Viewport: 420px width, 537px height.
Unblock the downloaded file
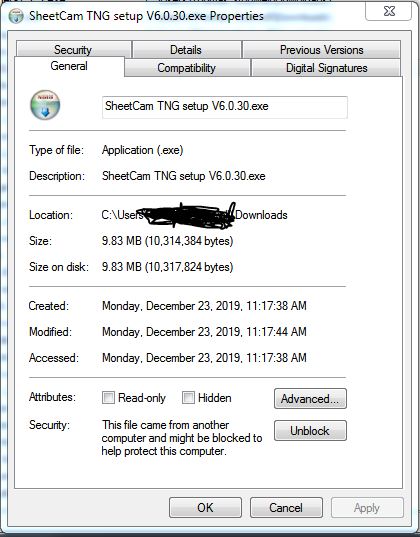tap(310, 430)
